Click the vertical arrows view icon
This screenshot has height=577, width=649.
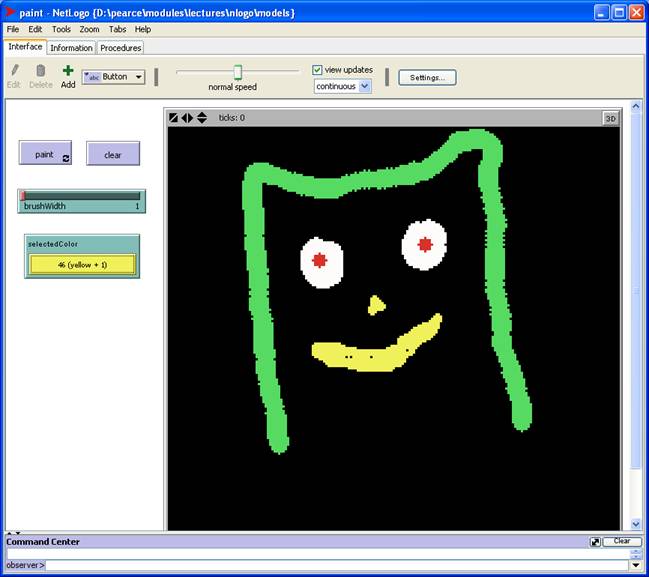pyautogui.click(x=202, y=118)
